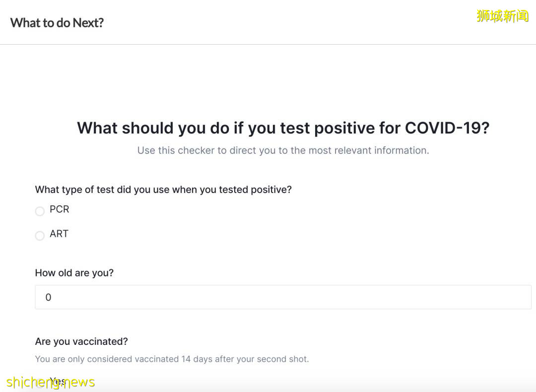Screen dimensions: 536x392
Task: Select the PCR radio button
Action: (40, 211)
